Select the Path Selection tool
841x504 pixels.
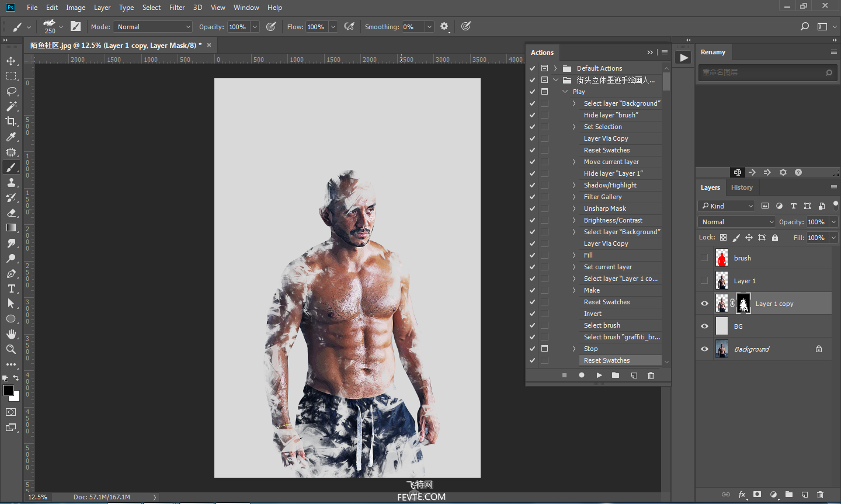[11, 304]
